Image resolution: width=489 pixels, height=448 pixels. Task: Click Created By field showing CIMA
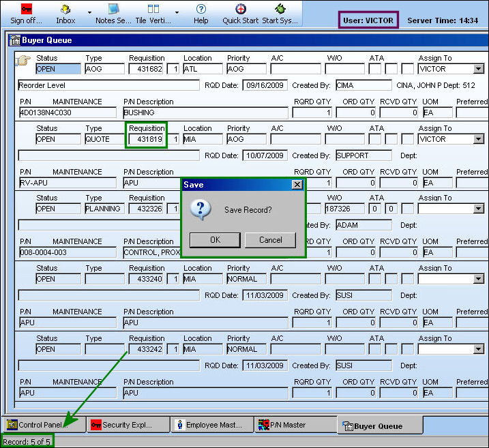coord(364,85)
